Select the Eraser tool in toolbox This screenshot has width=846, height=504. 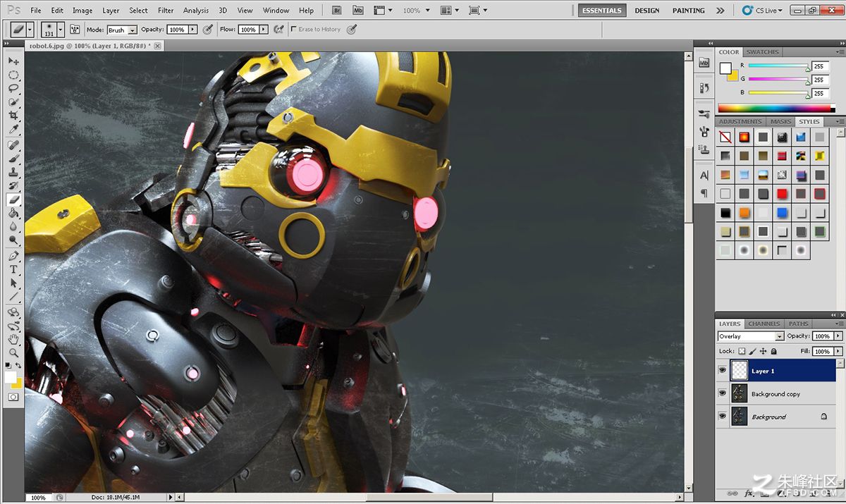point(13,199)
